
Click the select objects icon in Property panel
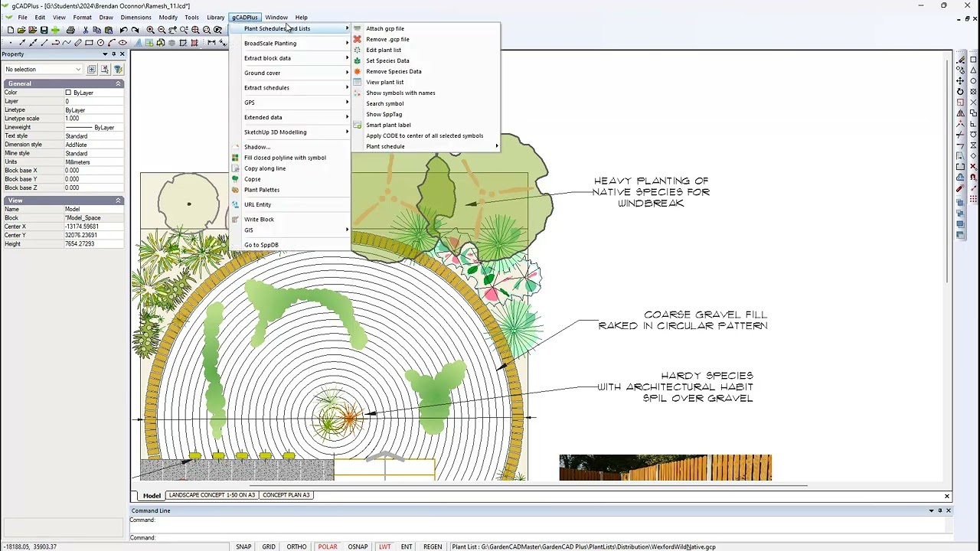105,69
